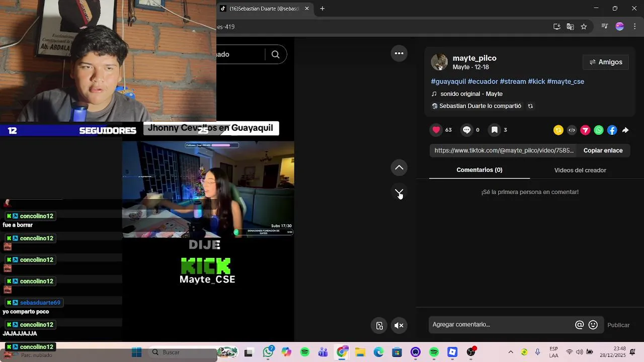Go to next video with down chevron
644x362 pixels.
pos(399,193)
